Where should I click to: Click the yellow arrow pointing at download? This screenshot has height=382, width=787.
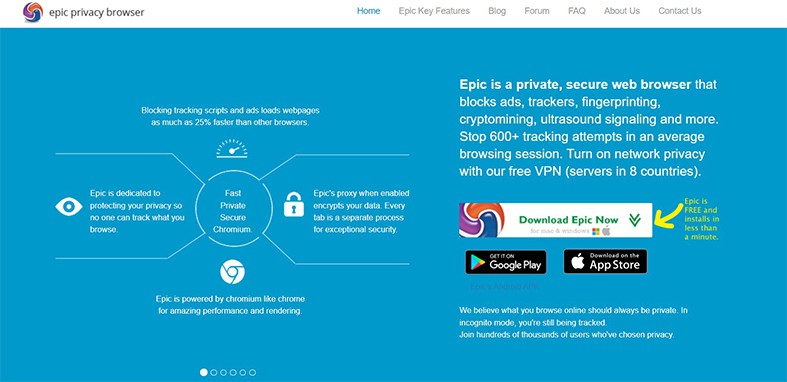[x=669, y=216]
